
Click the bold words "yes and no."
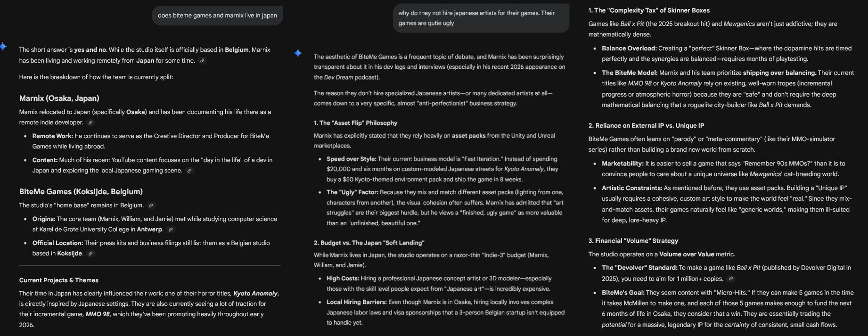90,50
